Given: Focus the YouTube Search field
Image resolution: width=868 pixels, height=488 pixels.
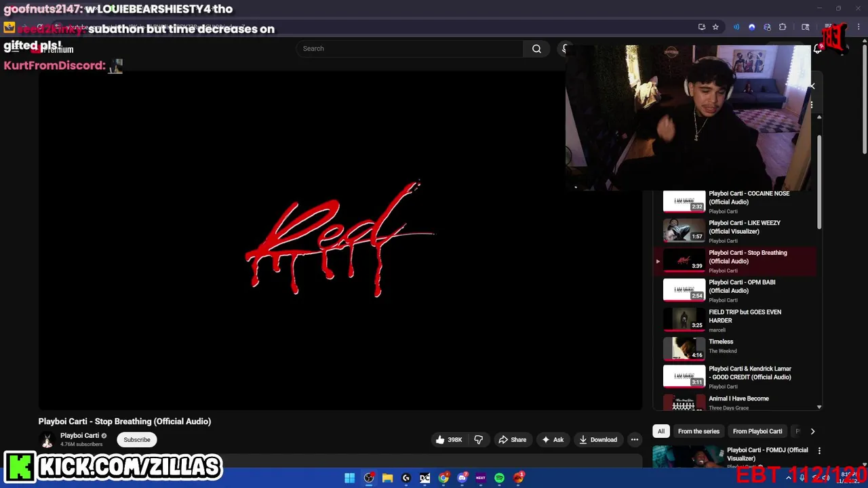Looking at the screenshot, I should [x=410, y=49].
